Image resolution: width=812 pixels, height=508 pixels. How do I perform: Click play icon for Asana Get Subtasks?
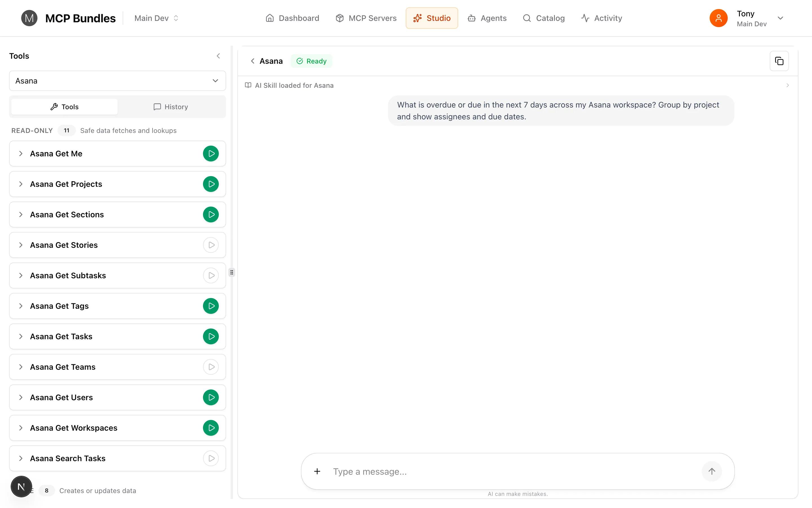click(211, 275)
